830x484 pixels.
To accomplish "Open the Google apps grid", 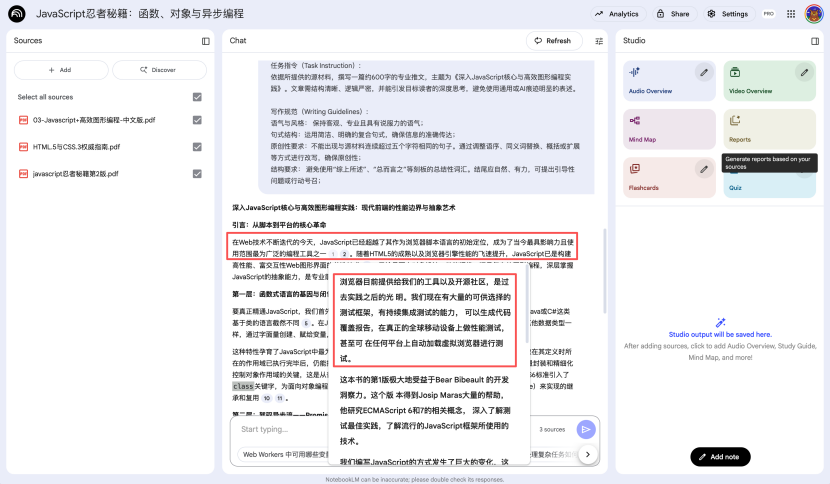I will pyautogui.click(x=791, y=14).
